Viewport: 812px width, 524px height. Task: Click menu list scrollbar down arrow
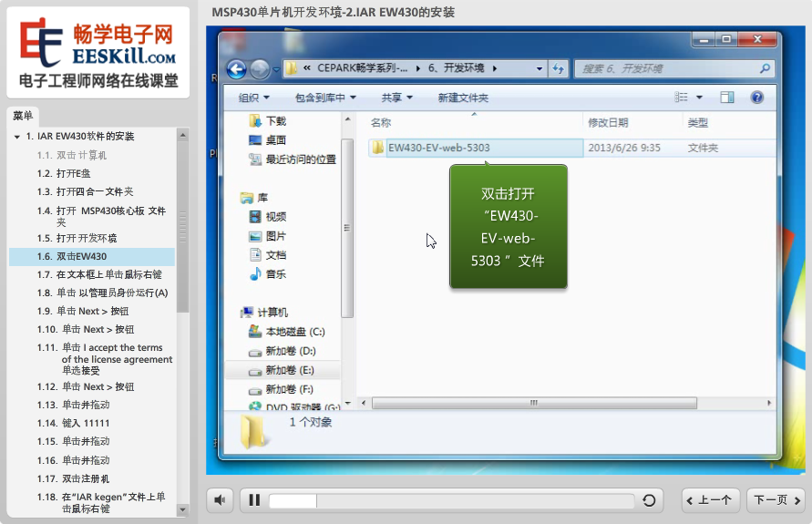182,509
